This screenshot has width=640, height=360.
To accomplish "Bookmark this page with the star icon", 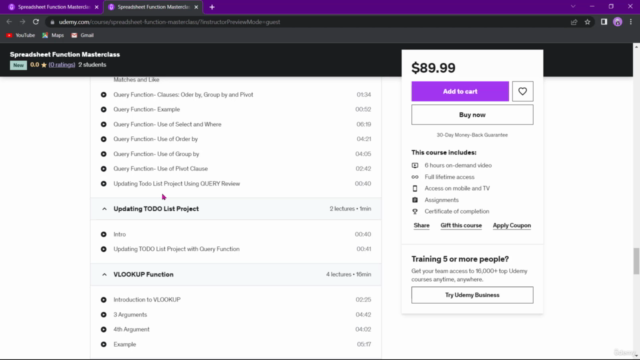I will point(587,22).
